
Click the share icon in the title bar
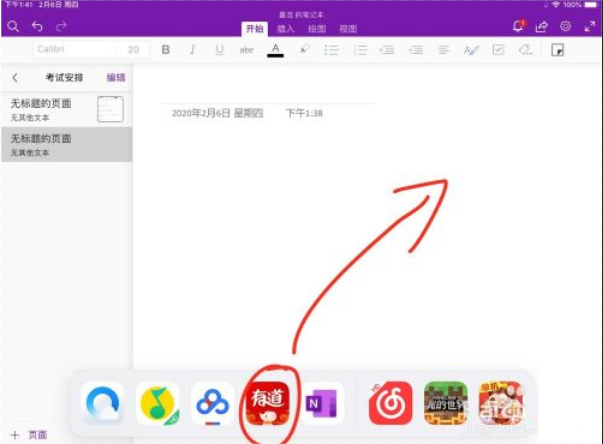pos(542,26)
